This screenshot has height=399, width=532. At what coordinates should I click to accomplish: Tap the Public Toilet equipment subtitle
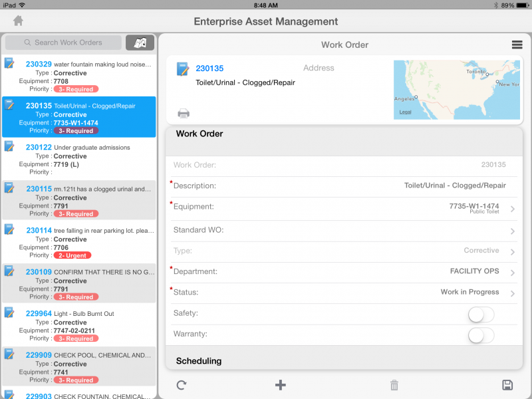point(484,211)
